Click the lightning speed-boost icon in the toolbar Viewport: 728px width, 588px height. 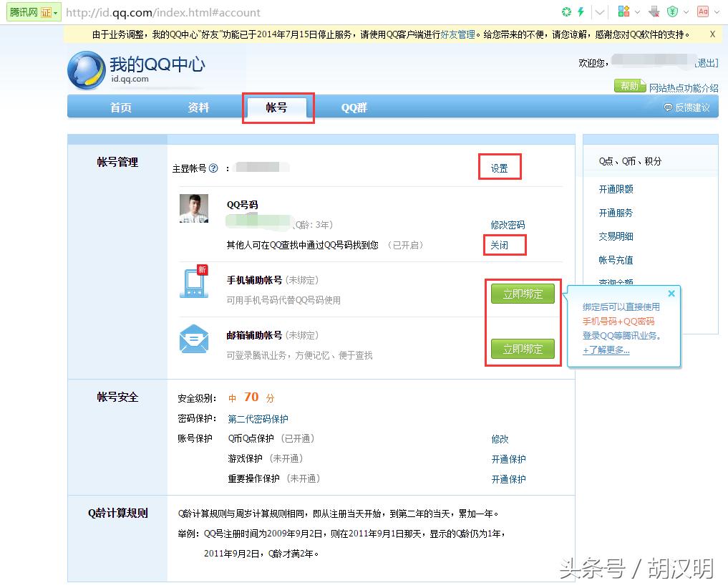581,11
